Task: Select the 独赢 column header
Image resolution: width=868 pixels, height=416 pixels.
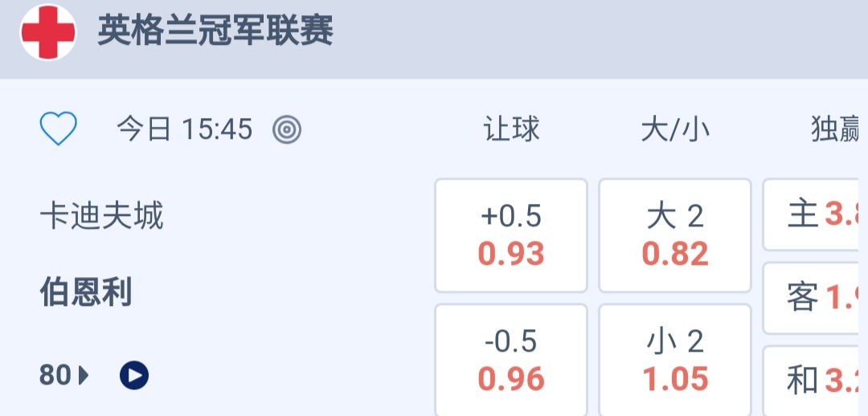Action: pos(836,129)
